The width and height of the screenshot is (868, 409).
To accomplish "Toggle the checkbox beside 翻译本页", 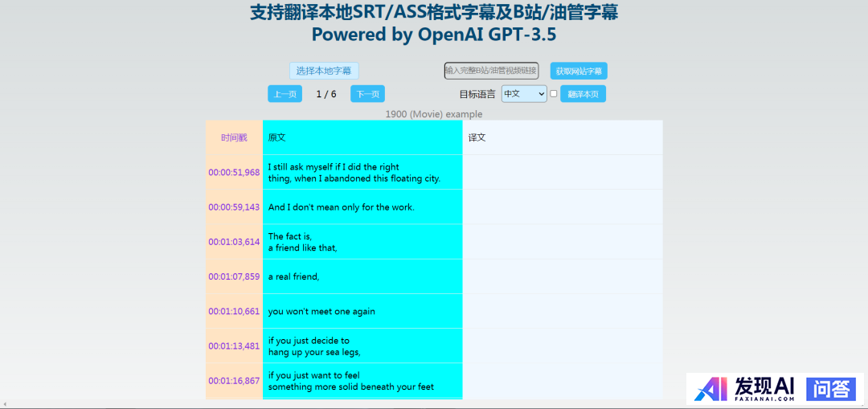I will tap(554, 93).
